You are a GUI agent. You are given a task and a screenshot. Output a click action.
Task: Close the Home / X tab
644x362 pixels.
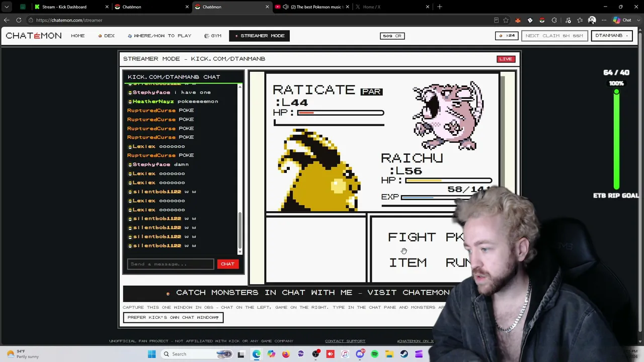427,7
